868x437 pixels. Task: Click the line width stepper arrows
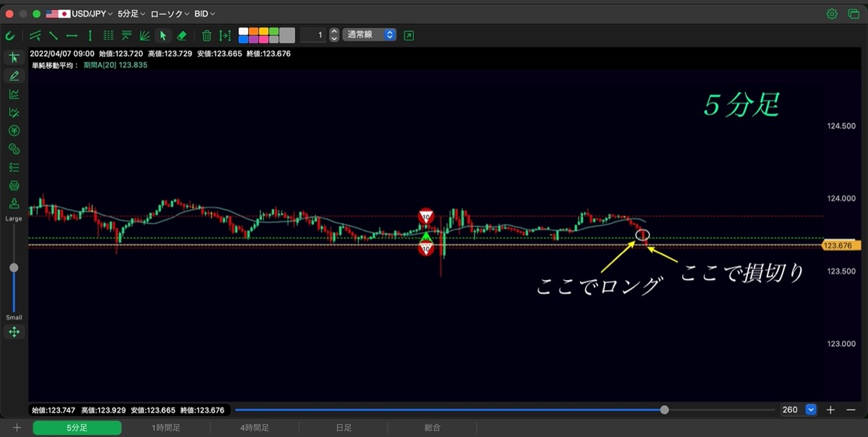click(333, 35)
